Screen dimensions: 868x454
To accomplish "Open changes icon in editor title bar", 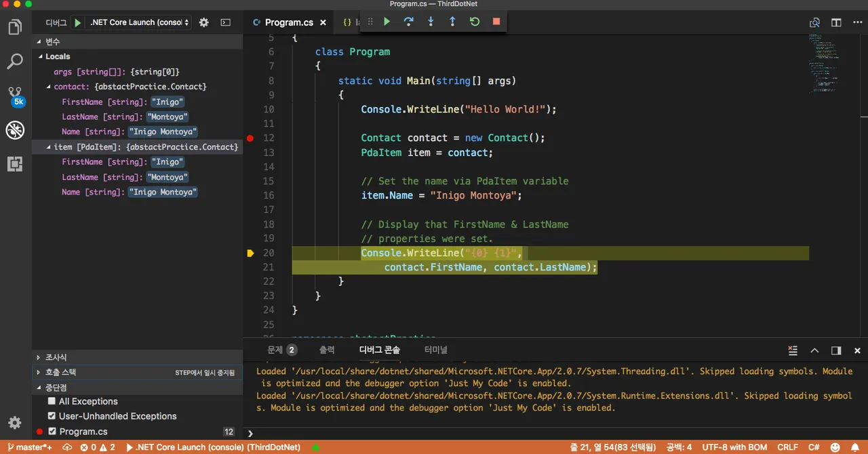I will click(814, 22).
